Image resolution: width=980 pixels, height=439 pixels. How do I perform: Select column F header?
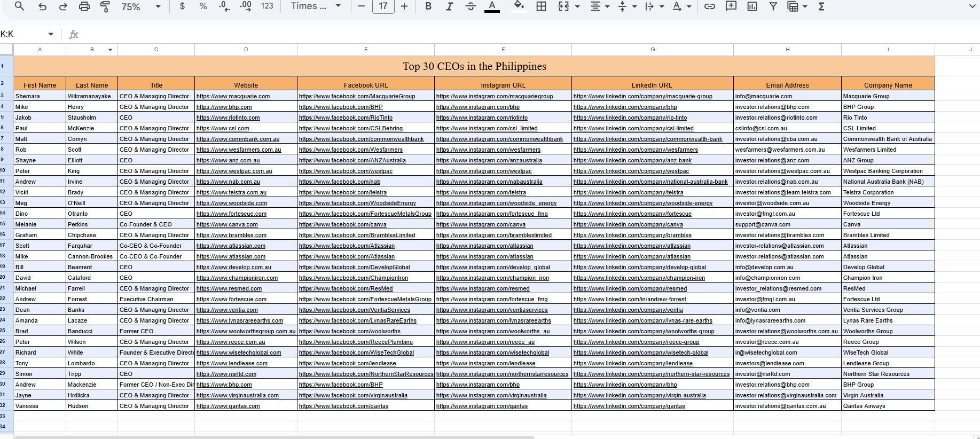pos(503,50)
